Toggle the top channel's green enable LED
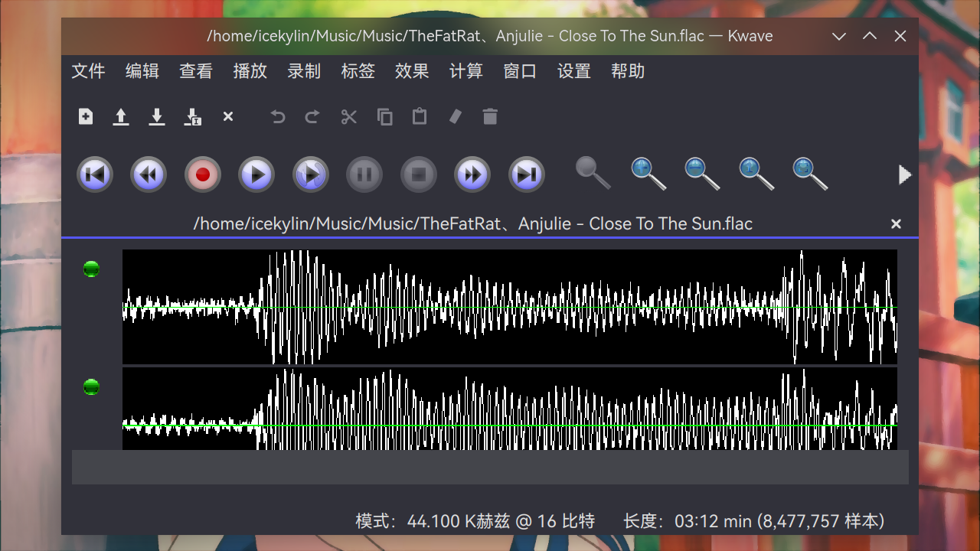This screenshot has height=551, width=980. (x=91, y=269)
